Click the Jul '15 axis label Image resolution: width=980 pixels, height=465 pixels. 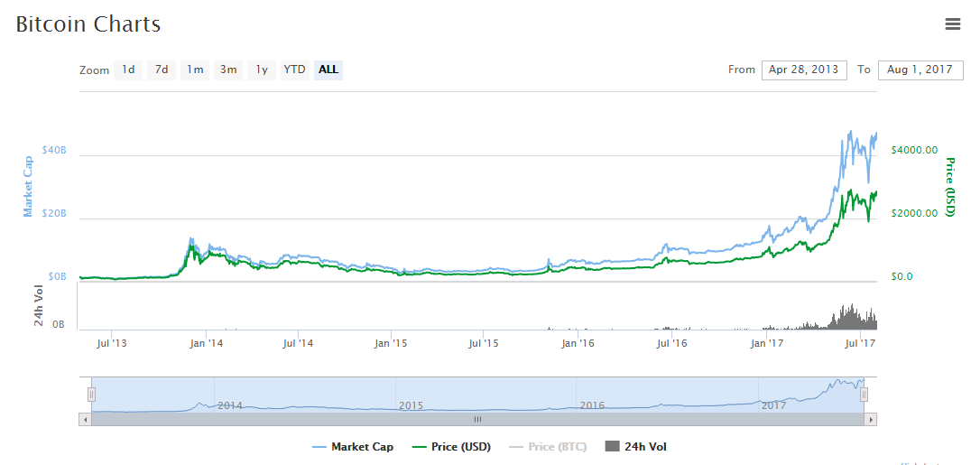coord(484,342)
